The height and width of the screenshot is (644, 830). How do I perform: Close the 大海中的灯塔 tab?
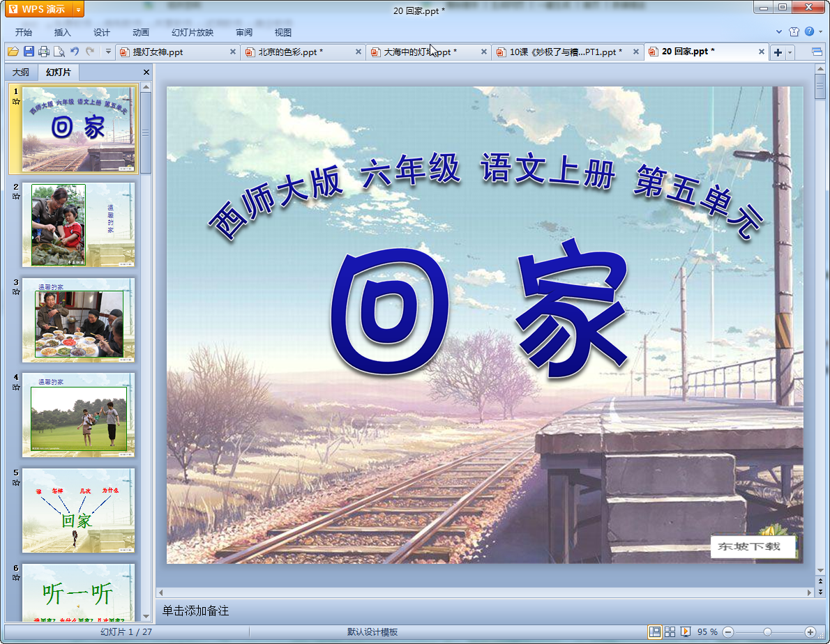pyautogui.click(x=483, y=52)
